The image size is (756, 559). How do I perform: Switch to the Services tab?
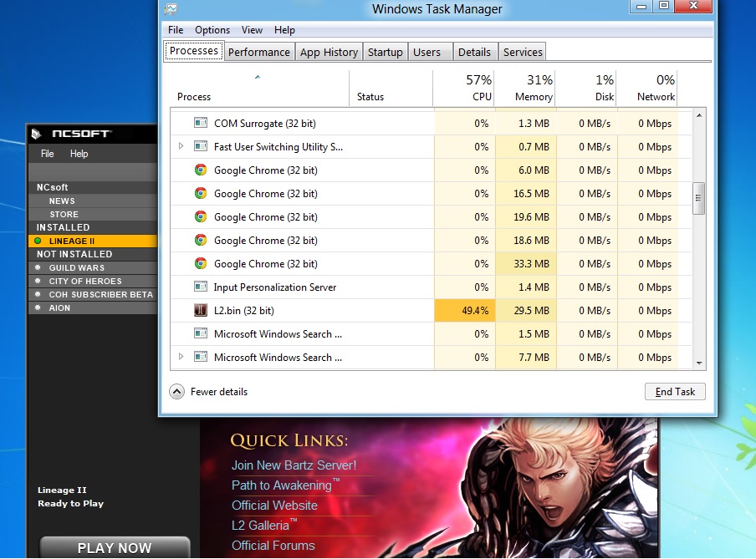(x=523, y=52)
